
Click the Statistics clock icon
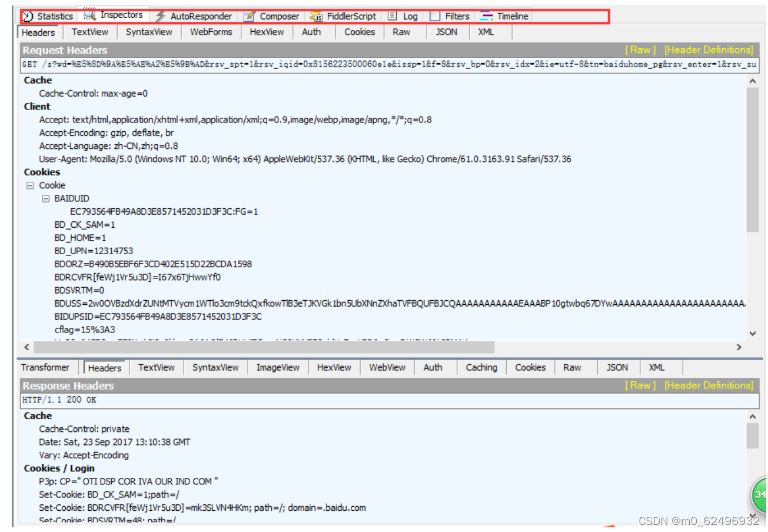[x=28, y=16]
